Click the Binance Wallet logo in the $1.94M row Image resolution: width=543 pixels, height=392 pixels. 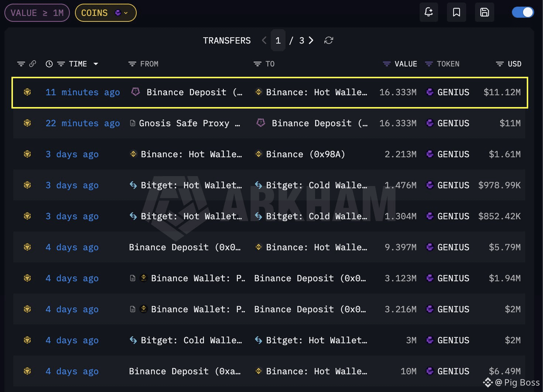pyautogui.click(x=144, y=278)
